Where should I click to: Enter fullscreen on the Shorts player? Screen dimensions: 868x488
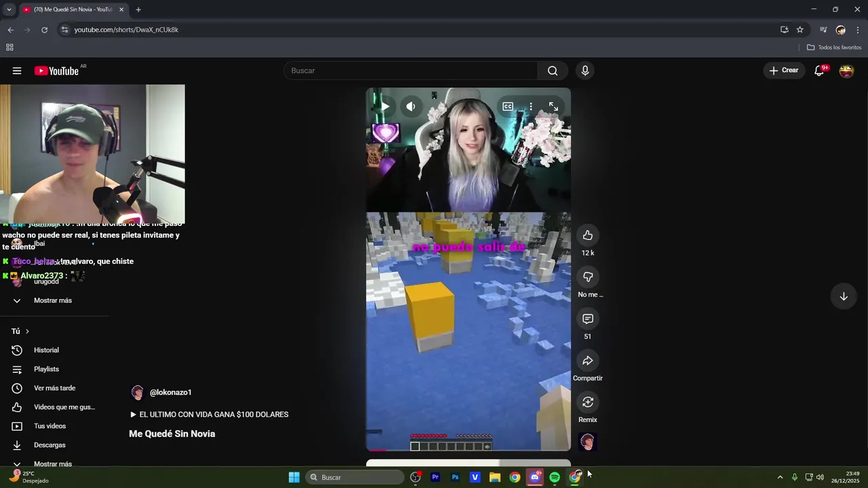(x=553, y=106)
